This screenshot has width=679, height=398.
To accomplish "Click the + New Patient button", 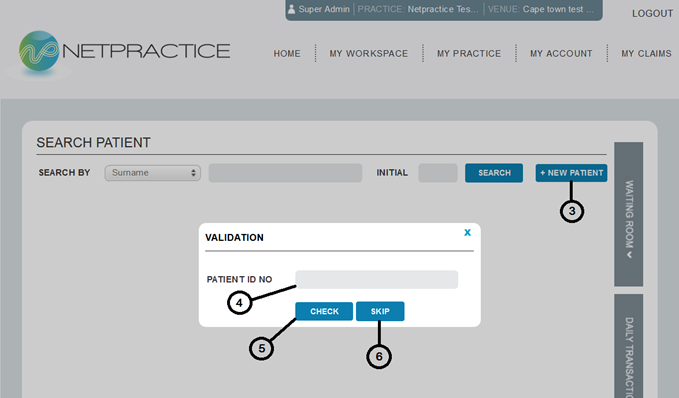I will click(x=571, y=173).
